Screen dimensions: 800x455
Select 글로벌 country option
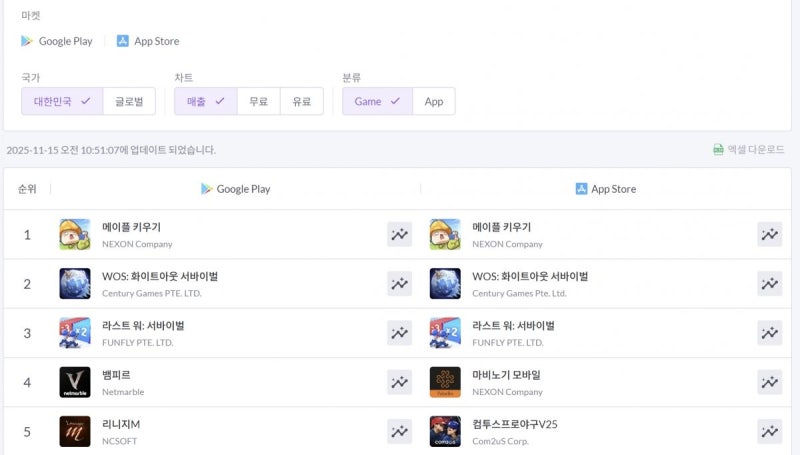[129, 101]
